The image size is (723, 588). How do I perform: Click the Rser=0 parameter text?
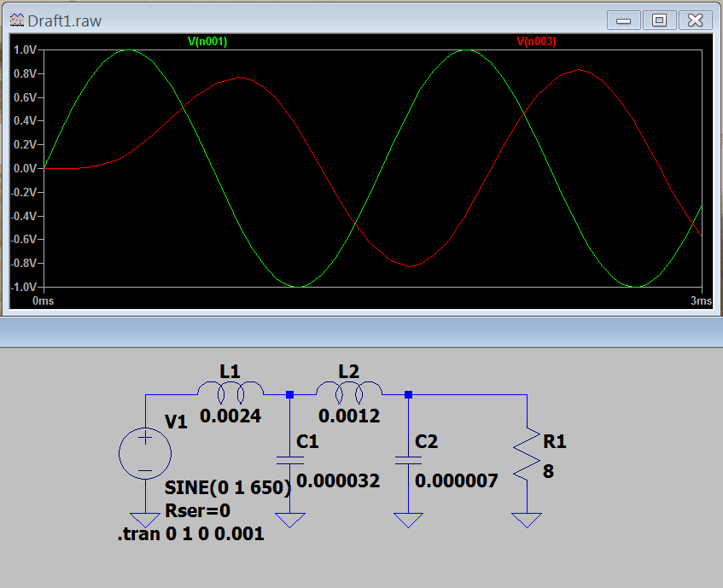[x=197, y=510]
